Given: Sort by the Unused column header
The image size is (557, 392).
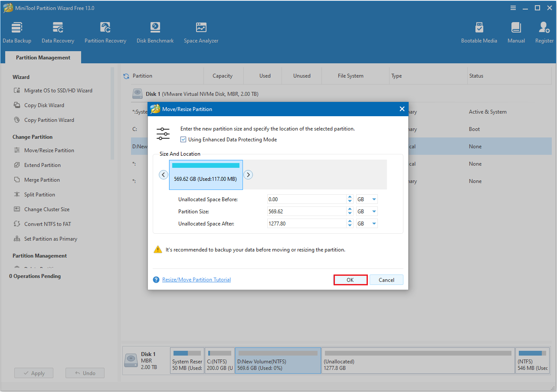Looking at the screenshot, I should (x=302, y=76).
